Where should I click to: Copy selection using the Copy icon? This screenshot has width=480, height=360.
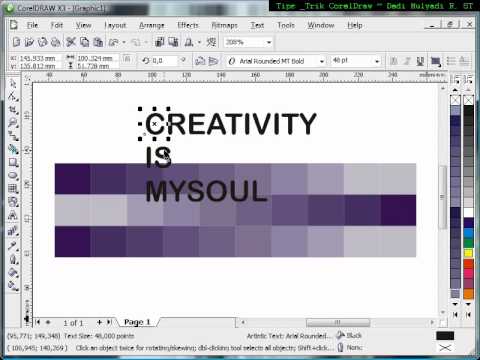coord(85,42)
